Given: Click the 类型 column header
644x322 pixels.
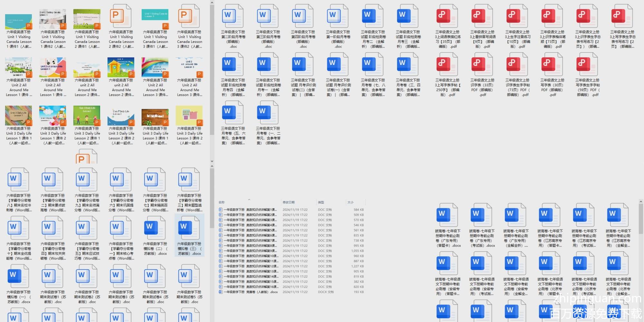Looking at the screenshot, I should [x=321, y=202].
